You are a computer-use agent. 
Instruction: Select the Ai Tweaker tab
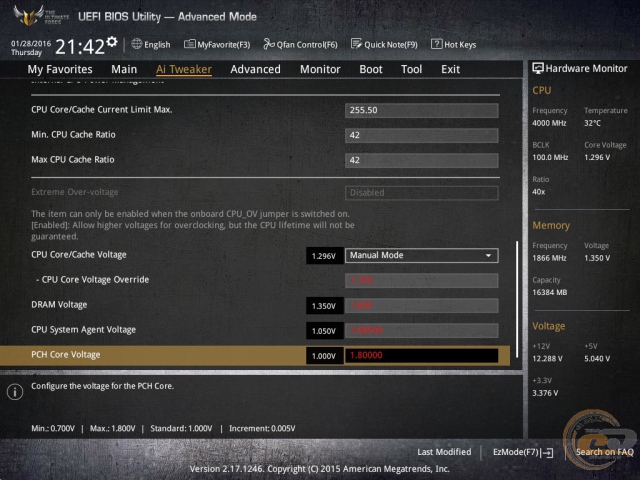(184, 69)
